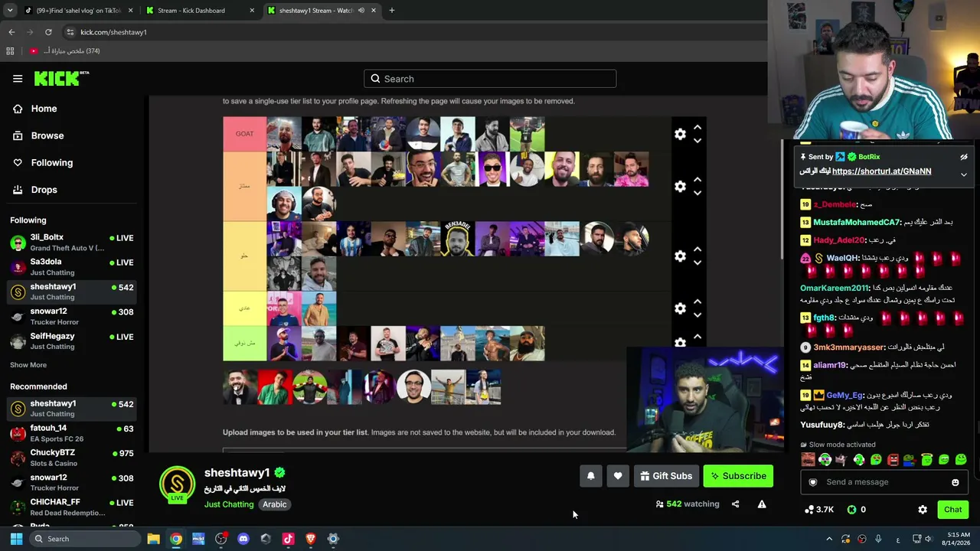The height and width of the screenshot is (551, 980).
Task: View site information icon in address bar
Action: point(70,32)
